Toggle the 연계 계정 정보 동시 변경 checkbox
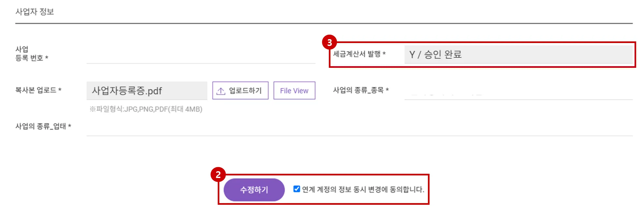The image size is (644, 209). (297, 189)
